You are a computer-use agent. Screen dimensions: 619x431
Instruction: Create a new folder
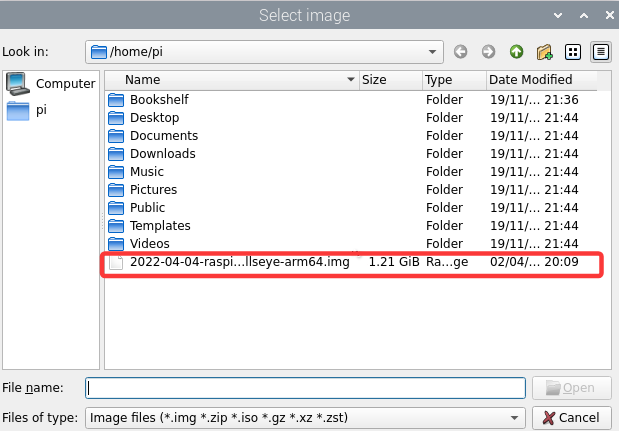pyautogui.click(x=544, y=51)
